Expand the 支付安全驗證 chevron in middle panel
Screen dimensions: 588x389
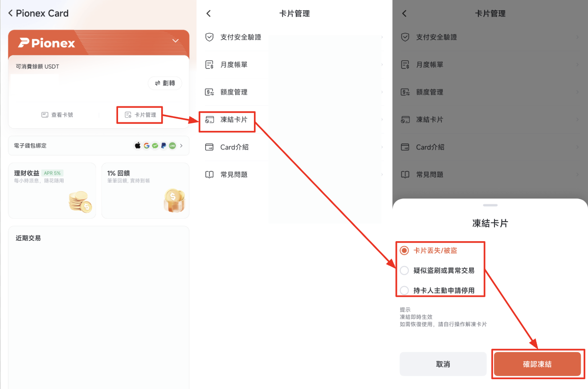[x=382, y=37]
